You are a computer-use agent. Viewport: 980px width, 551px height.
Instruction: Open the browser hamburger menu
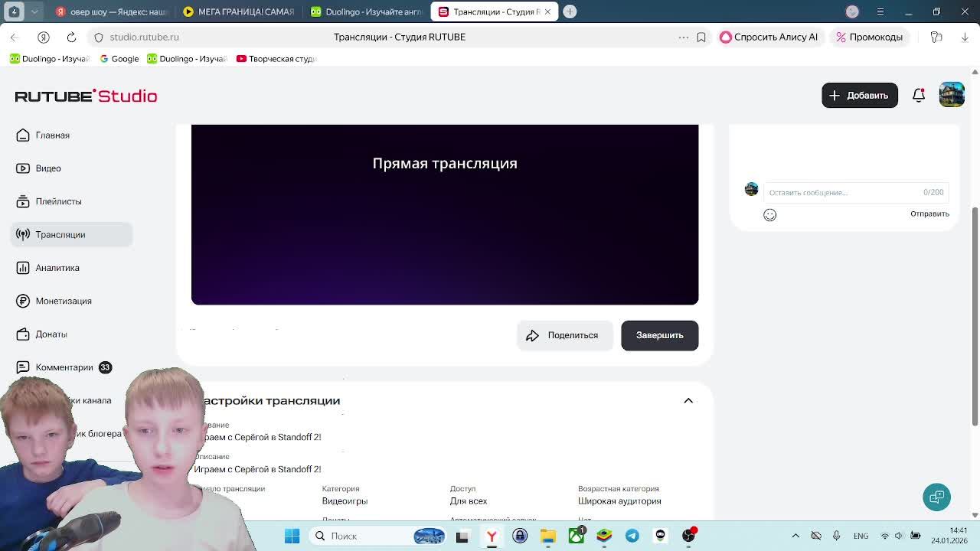click(880, 11)
